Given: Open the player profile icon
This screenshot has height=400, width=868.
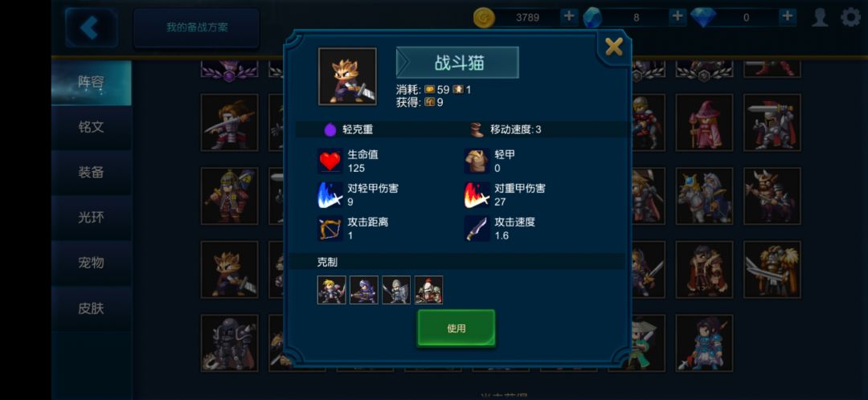Looking at the screenshot, I should [x=820, y=17].
